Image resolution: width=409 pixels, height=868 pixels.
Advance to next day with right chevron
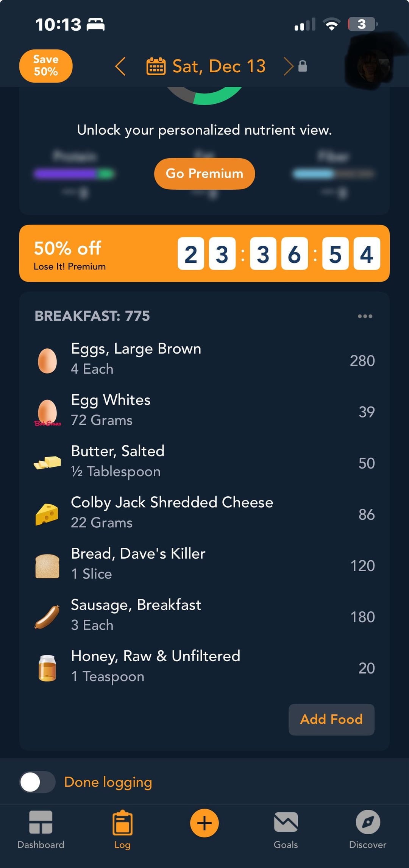point(289,67)
